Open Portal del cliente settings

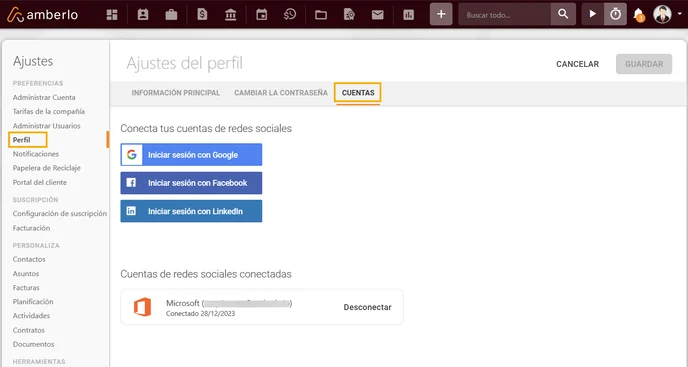39,182
